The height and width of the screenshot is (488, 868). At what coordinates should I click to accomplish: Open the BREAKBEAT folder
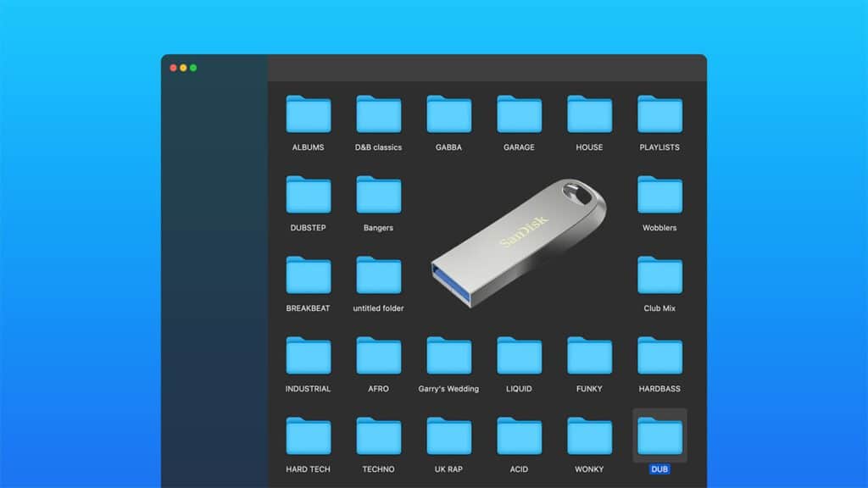coord(308,276)
